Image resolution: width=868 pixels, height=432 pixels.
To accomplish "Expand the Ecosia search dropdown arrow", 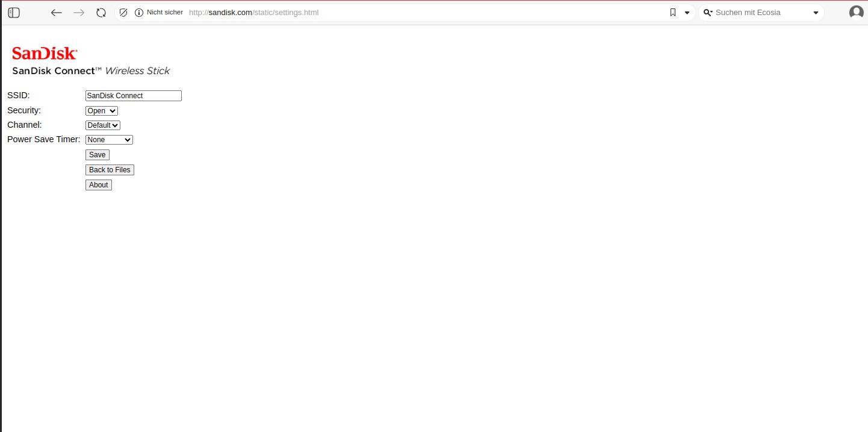I will (816, 13).
